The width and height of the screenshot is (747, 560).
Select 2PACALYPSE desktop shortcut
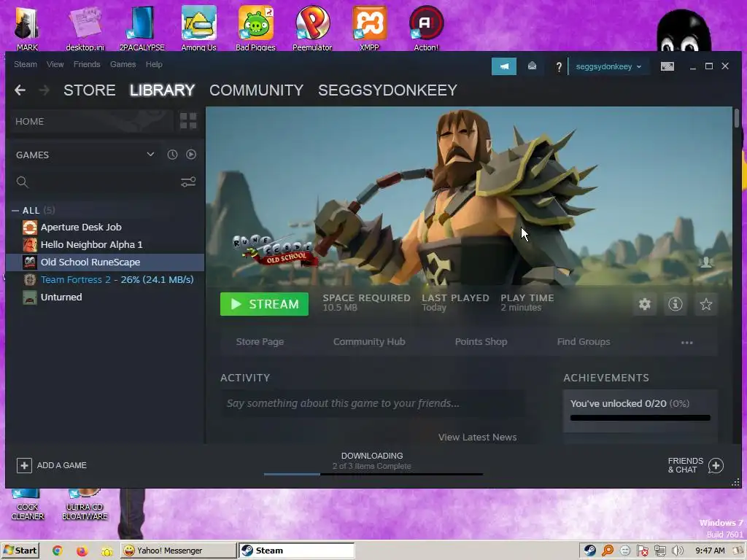(142, 28)
